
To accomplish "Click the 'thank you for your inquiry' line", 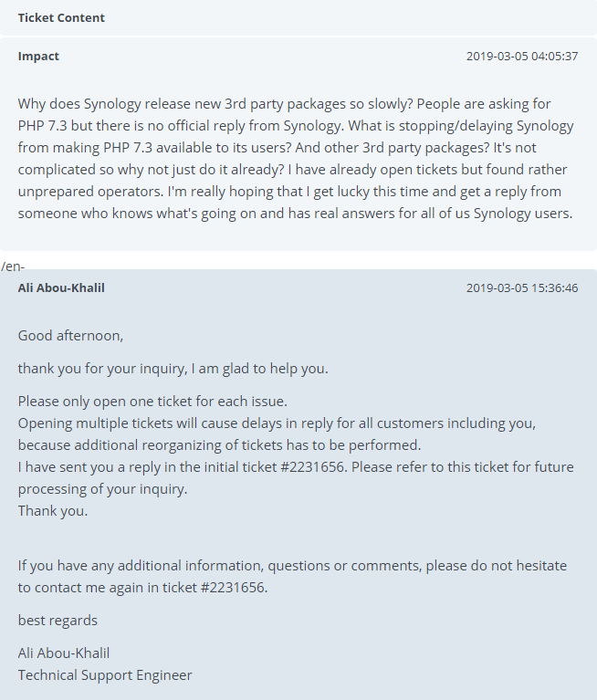I will click(173, 369).
